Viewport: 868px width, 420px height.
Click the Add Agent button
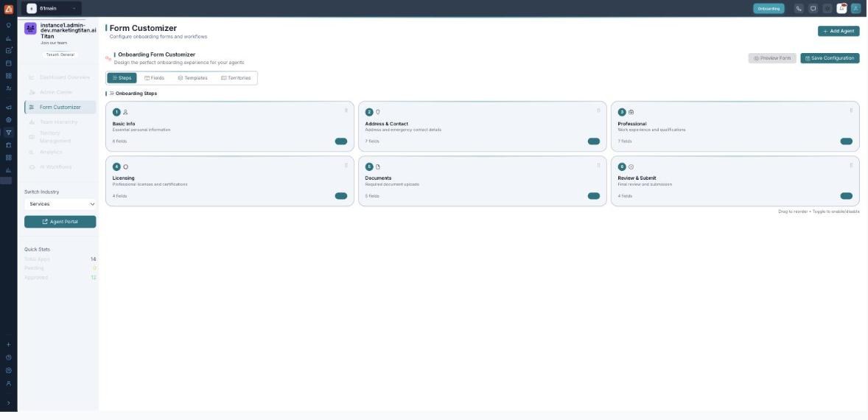click(x=839, y=32)
